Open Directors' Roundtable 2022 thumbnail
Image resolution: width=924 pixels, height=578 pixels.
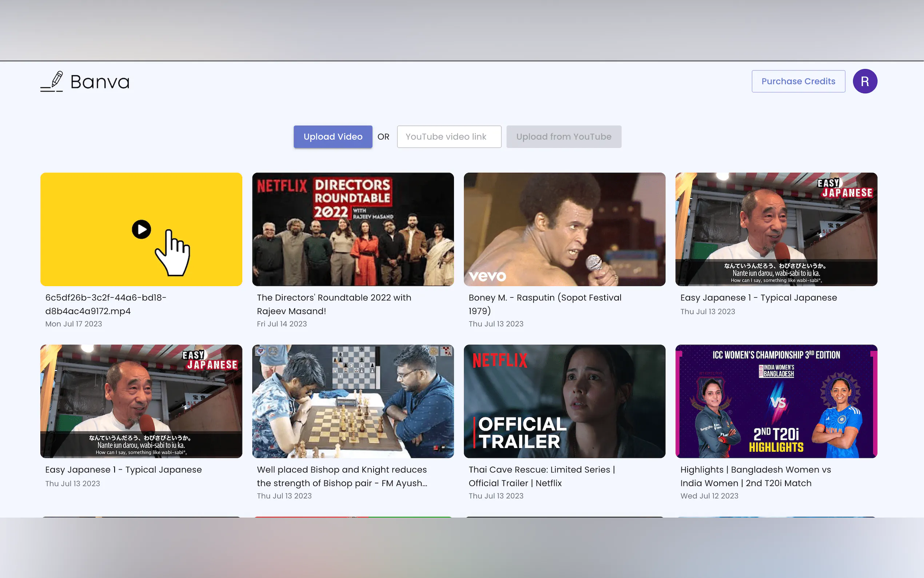(x=353, y=229)
